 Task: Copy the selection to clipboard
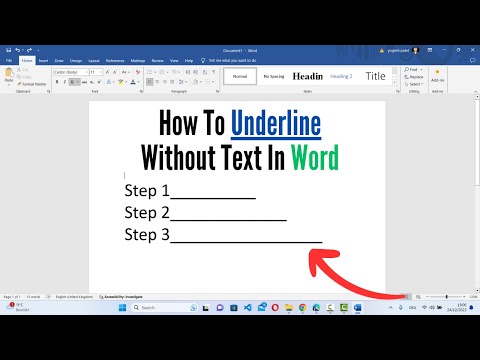point(24,77)
